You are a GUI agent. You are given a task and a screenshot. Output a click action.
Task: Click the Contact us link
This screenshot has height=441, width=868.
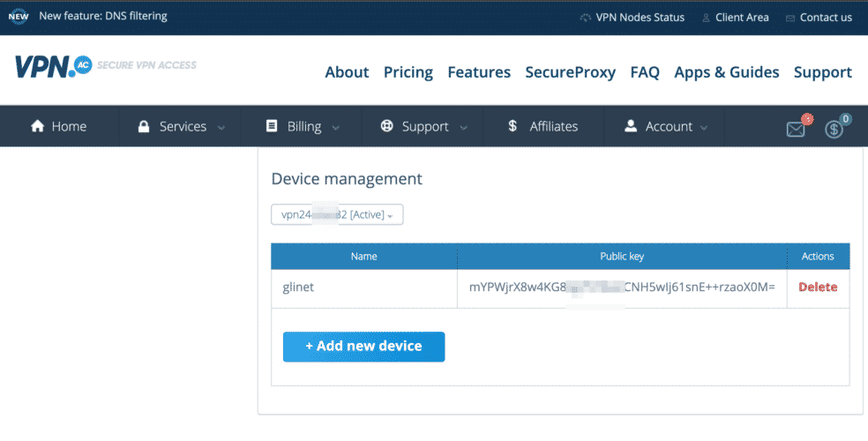[x=826, y=18]
